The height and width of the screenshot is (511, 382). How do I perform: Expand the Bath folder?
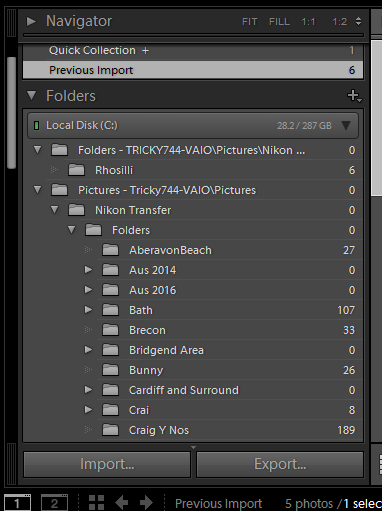pos(88,310)
